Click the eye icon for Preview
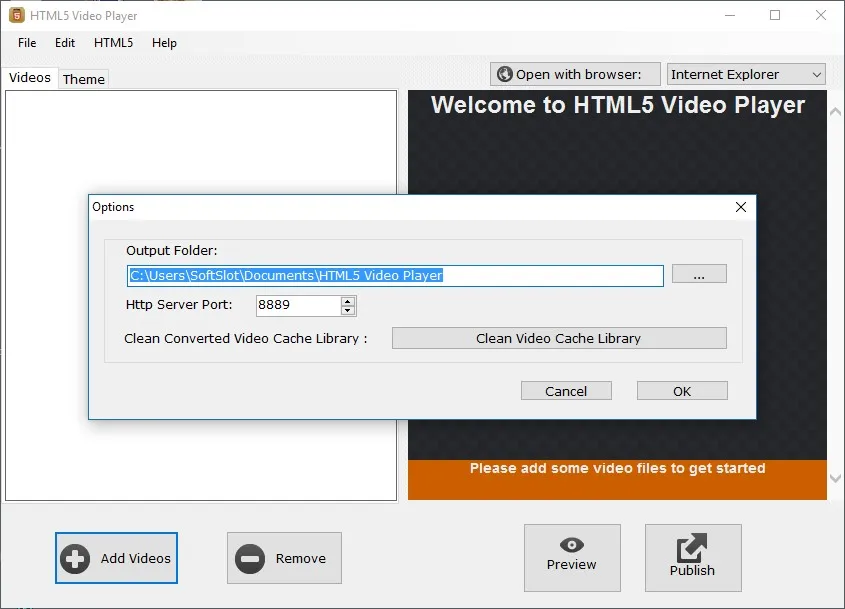Viewport: 845px width, 609px height. tap(572, 545)
